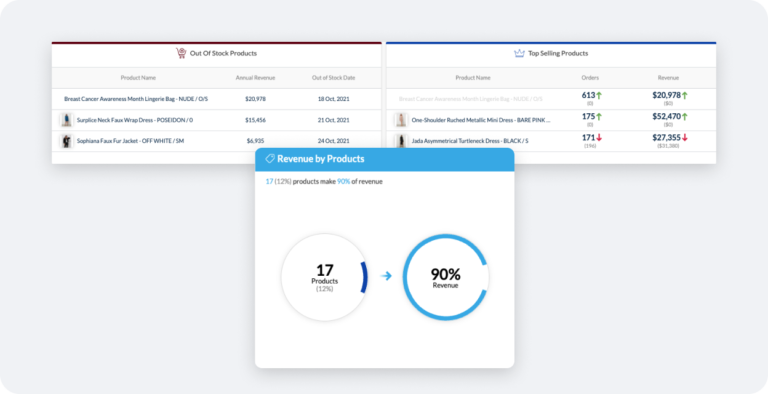Sort by the Out of Stock Date column

(x=334, y=78)
